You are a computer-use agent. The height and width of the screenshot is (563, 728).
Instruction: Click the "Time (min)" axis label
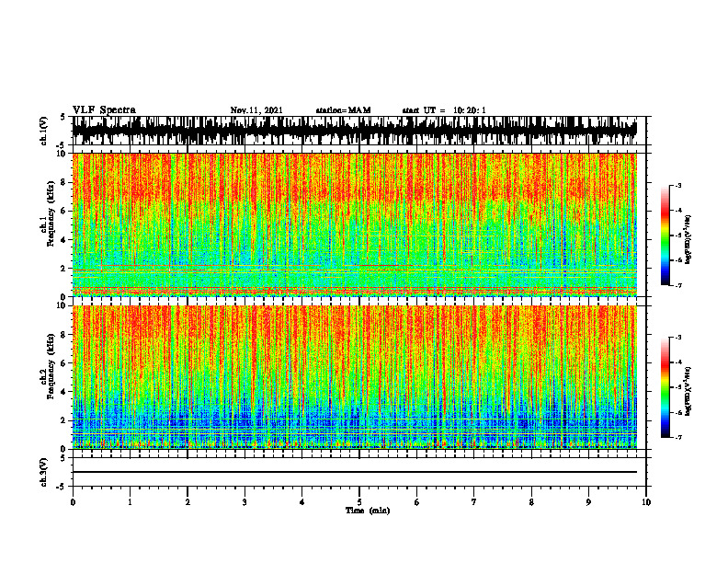(x=368, y=511)
